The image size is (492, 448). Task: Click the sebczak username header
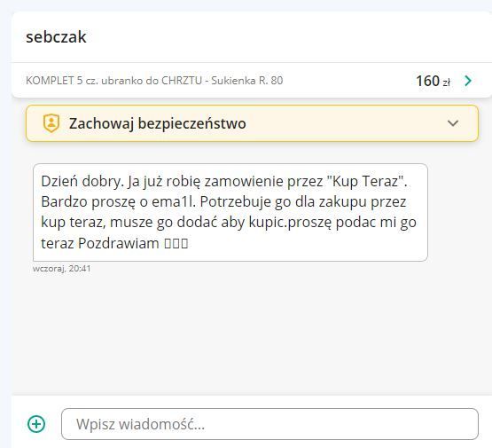[x=56, y=36]
